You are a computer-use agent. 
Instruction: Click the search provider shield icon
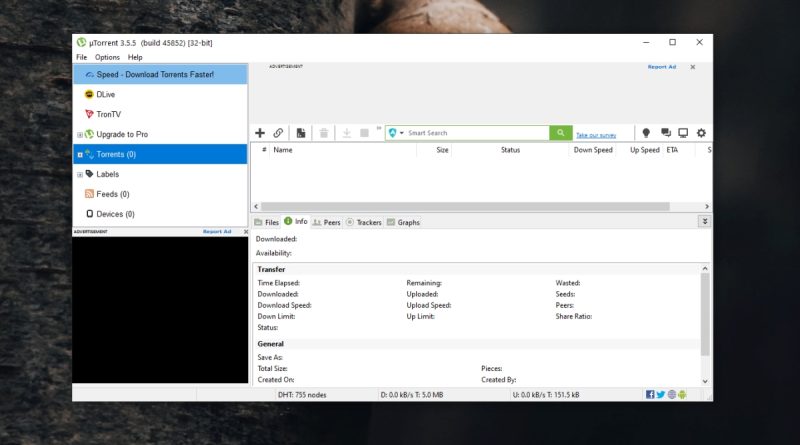tap(392, 133)
